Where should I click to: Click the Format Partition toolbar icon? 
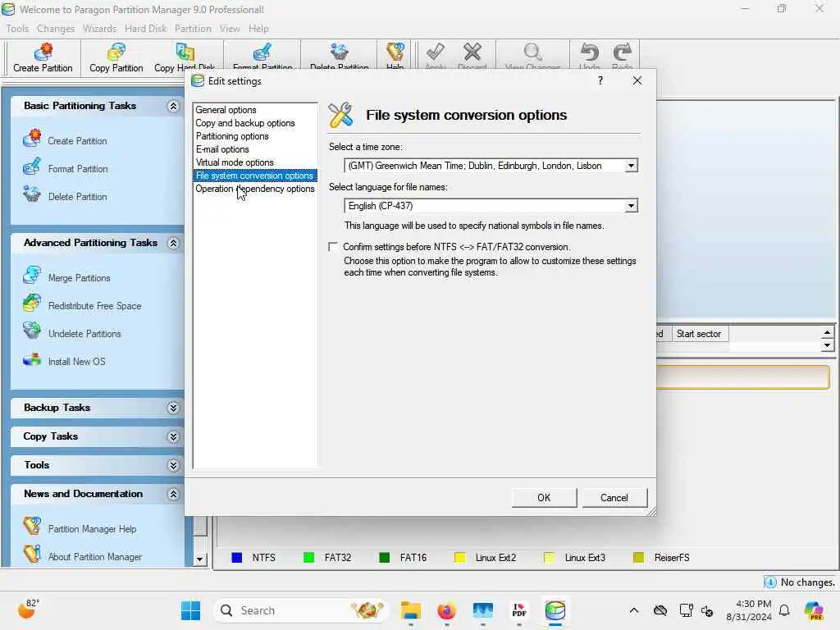tap(262, 52)
